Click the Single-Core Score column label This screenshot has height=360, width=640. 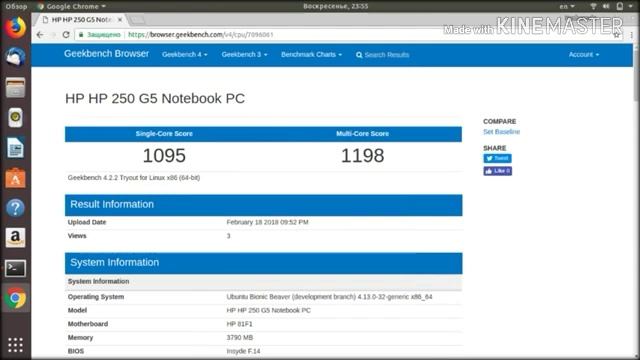[164, 133]
